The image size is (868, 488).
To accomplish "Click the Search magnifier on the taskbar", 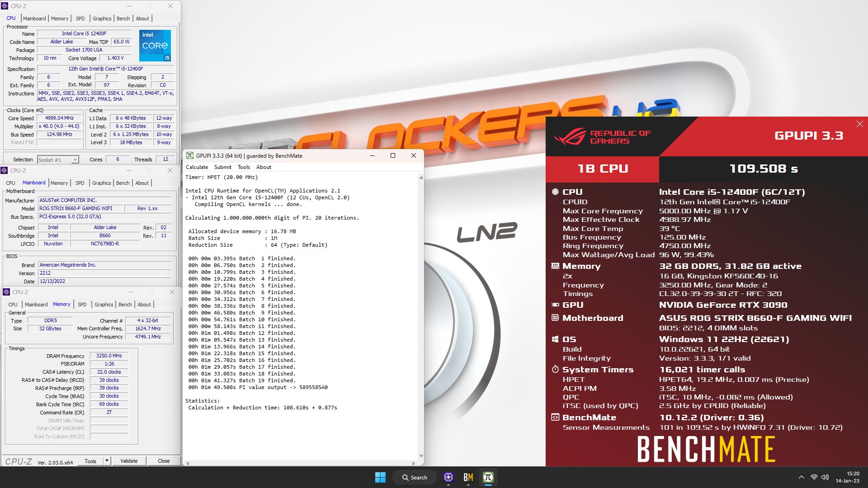I will [406, 478].
